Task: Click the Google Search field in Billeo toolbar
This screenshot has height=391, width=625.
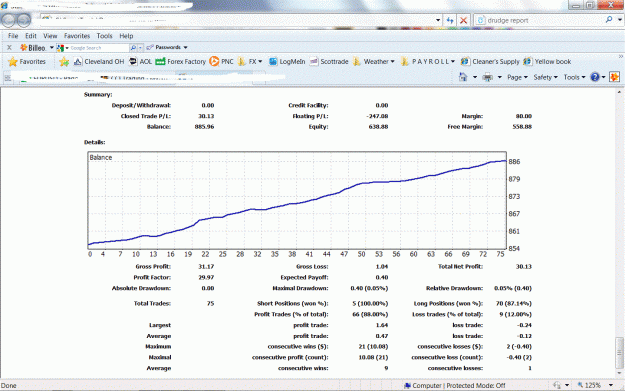Action: pos(99,48)
